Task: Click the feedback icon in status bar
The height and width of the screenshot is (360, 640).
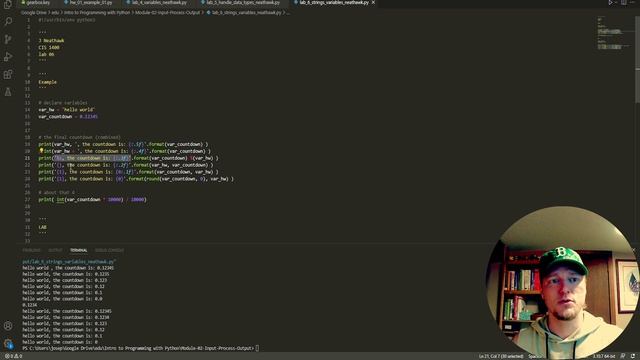Action: tap(623, 356)
